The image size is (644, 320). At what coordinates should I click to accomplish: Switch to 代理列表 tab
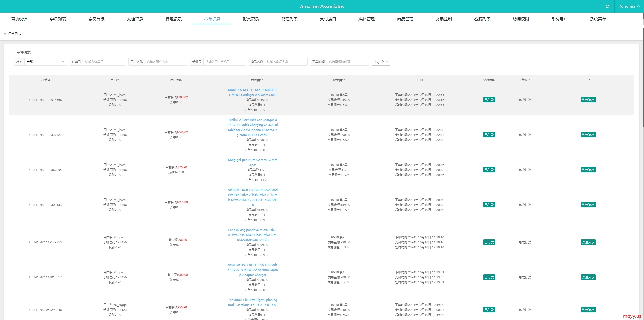click(289, 19)
